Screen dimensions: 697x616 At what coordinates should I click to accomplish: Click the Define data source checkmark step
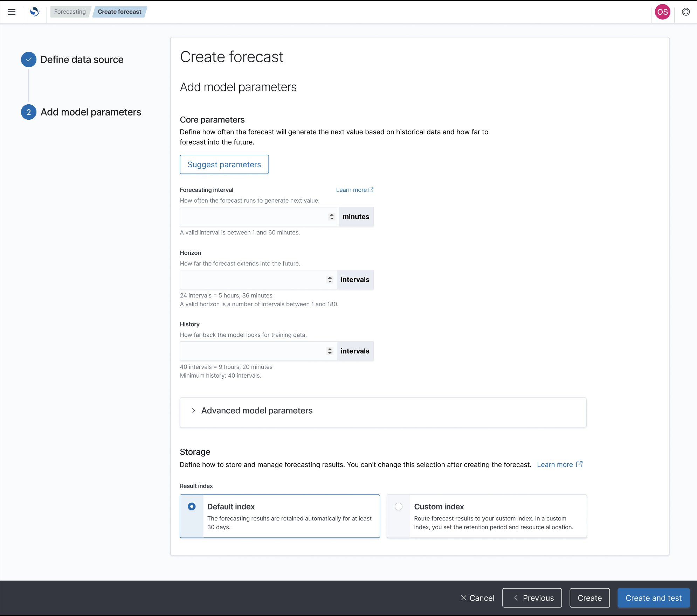click(29, 59)
